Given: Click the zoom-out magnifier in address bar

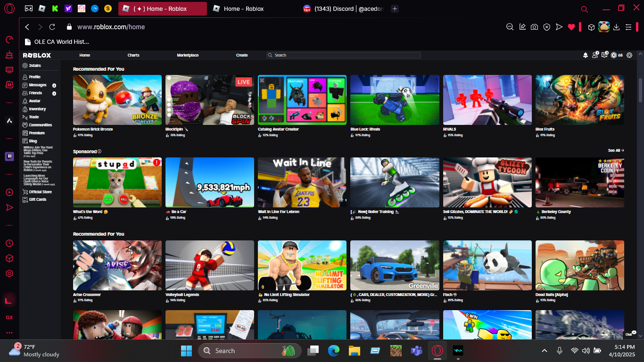Looking at the screenshot, I should (x=510, y=27).
